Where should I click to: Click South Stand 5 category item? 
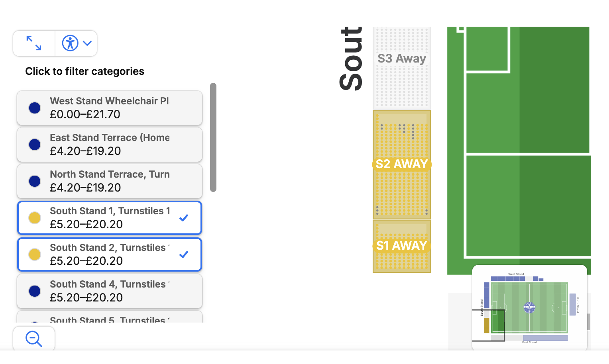[110, 318]
